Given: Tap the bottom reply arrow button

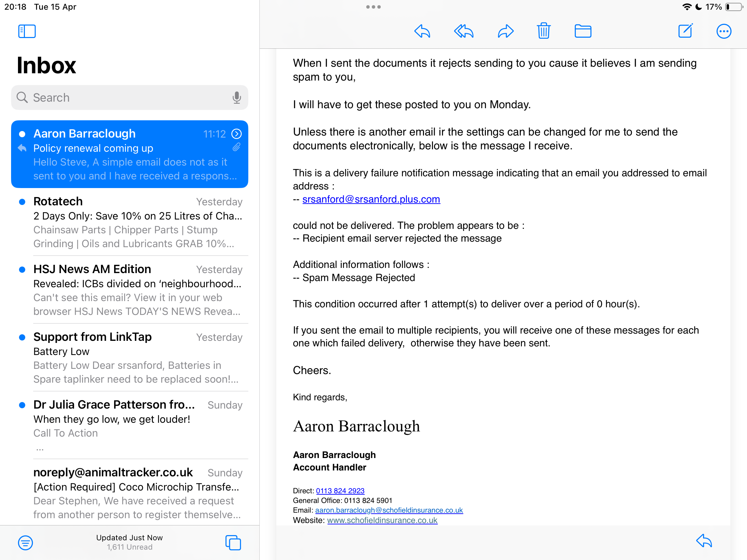Looking at the screenshot, I should (x=704, y=541).
